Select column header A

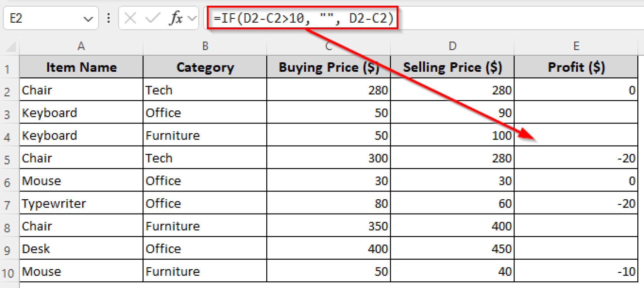pyautogui.click(x=81, y=46)
